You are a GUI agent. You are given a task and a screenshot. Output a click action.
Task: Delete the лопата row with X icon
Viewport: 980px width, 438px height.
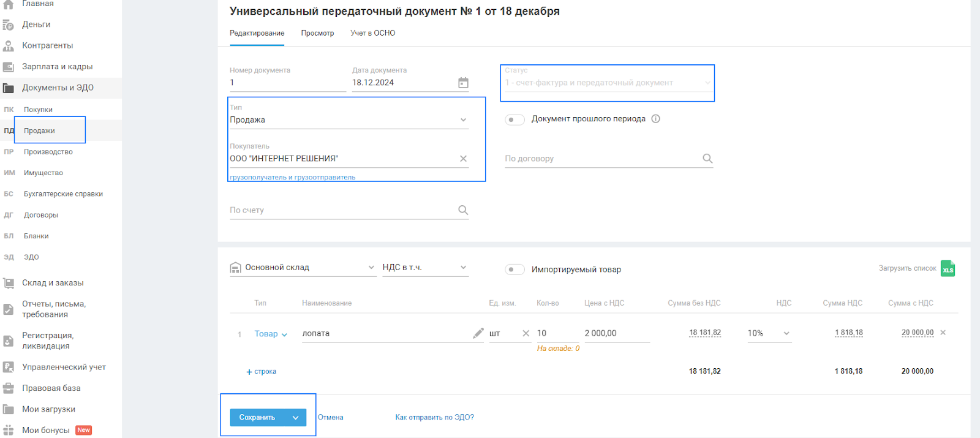pos(943,333)
